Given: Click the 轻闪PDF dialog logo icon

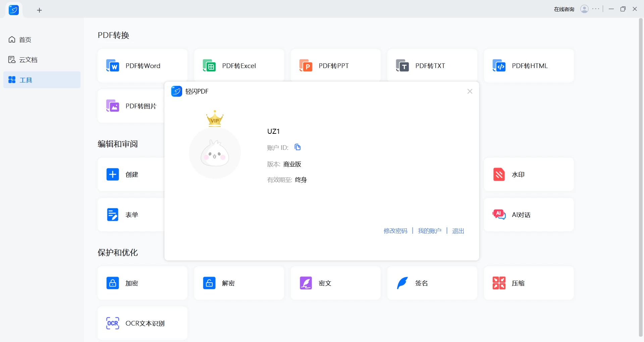Looking at the screenshot, I should coord(176,91).
